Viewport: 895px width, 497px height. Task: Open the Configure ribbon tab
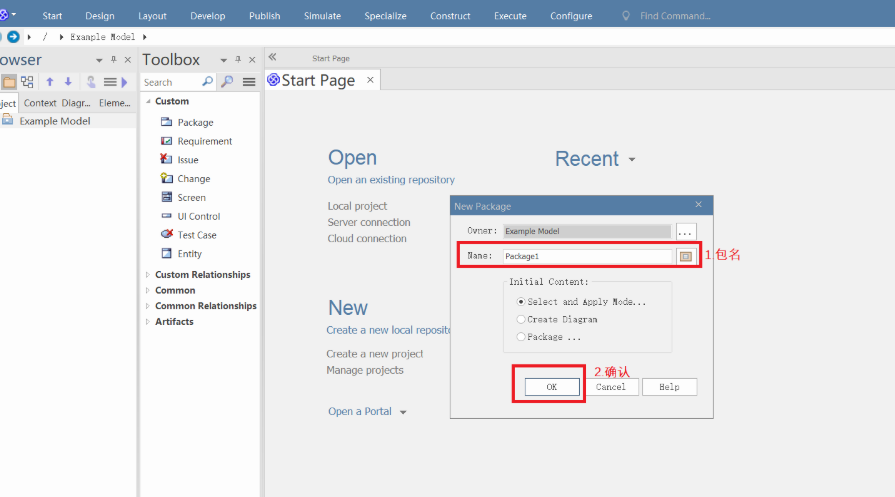pos(571,15)
